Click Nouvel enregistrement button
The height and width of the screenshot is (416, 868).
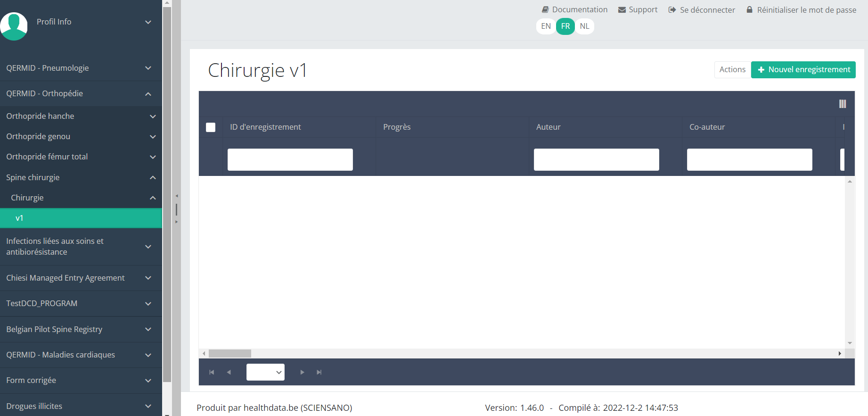(803, 70)
